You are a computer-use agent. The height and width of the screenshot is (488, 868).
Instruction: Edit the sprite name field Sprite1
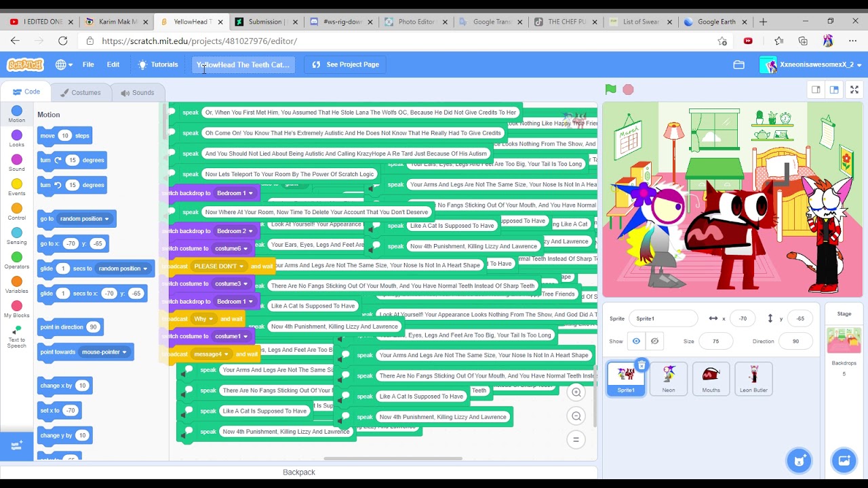click(x=663, y=319)
